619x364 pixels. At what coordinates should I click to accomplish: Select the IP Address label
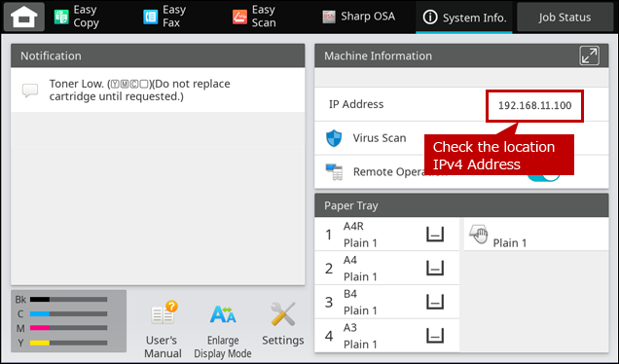tap(356, 104)
